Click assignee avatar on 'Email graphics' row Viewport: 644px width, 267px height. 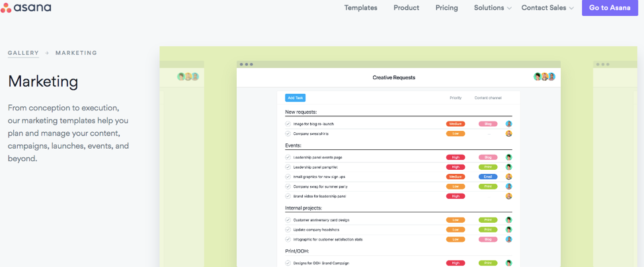point(509,176)
